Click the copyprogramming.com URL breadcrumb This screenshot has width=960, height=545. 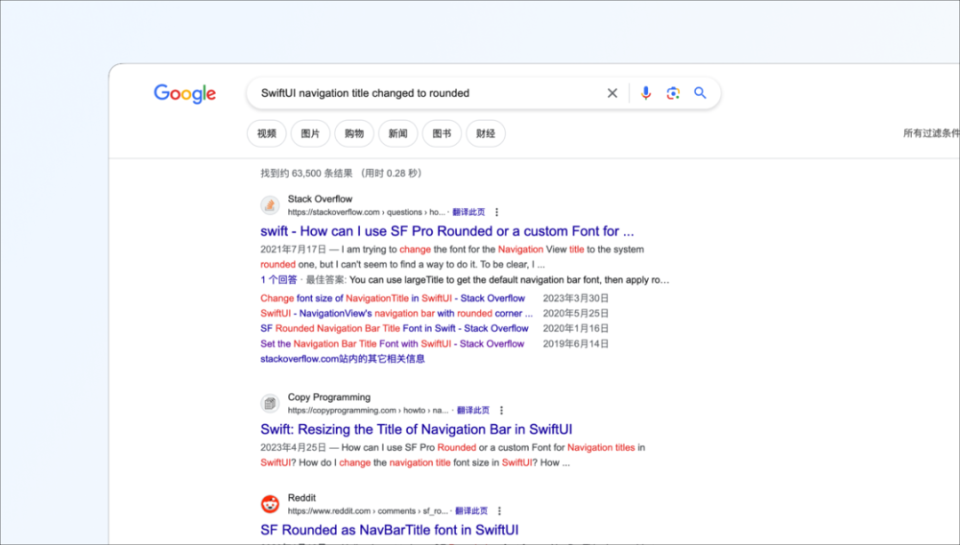tap(368, 410)
